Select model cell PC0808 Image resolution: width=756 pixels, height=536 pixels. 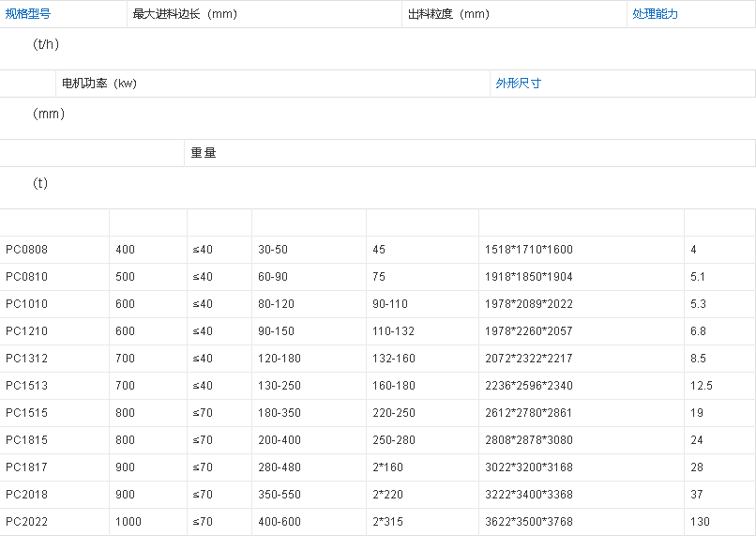pyautogui.click(x=26, y=250)
